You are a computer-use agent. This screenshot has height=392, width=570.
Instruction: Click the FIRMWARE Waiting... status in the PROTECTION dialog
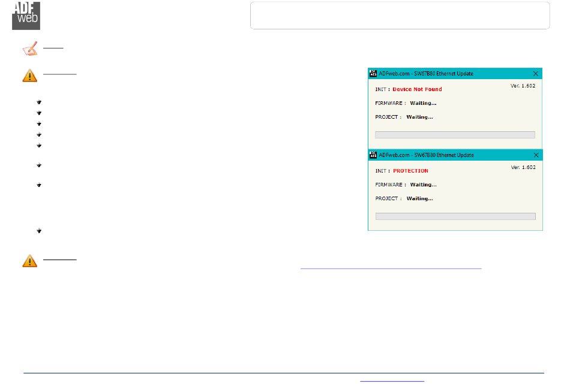[424, 185]
